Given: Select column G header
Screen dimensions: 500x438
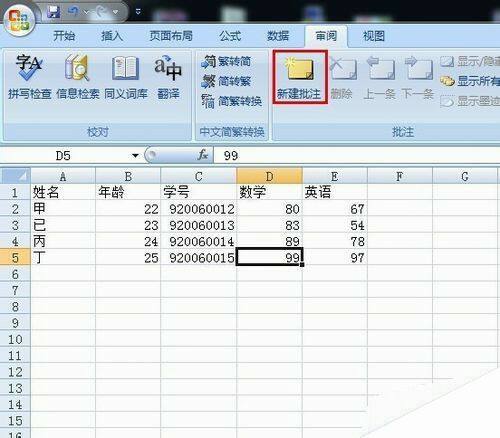Looking at the screenshot, I should (x=465, y=176).
